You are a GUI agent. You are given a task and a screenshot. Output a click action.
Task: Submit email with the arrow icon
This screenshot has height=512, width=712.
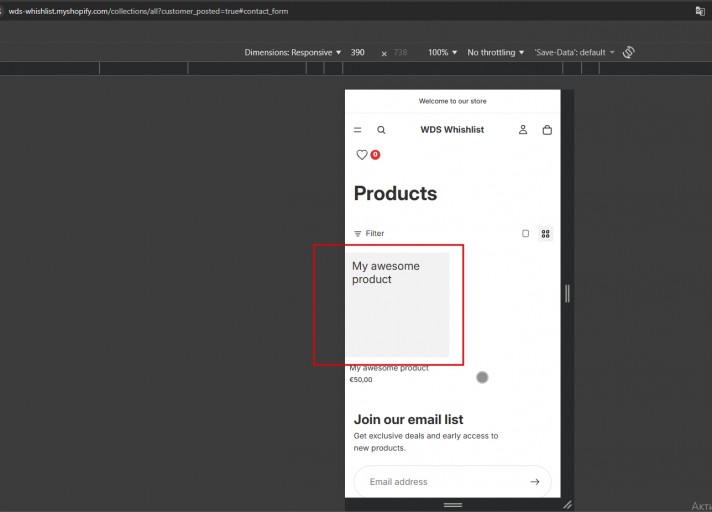(535, 482)
